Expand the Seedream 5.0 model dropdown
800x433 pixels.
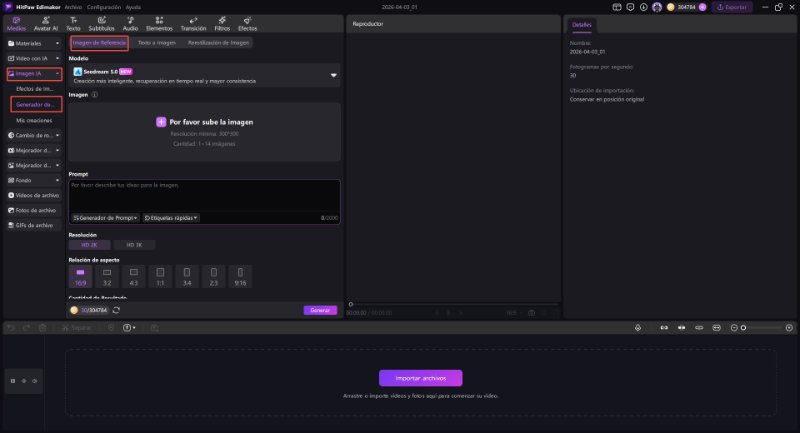point(333,74)
